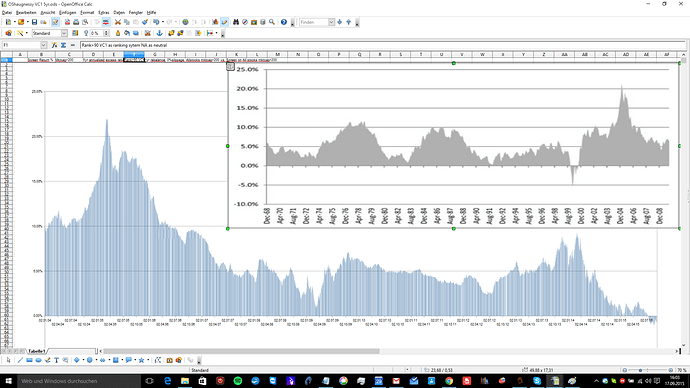Toggle Edit File mode icon

pos(55,22)
